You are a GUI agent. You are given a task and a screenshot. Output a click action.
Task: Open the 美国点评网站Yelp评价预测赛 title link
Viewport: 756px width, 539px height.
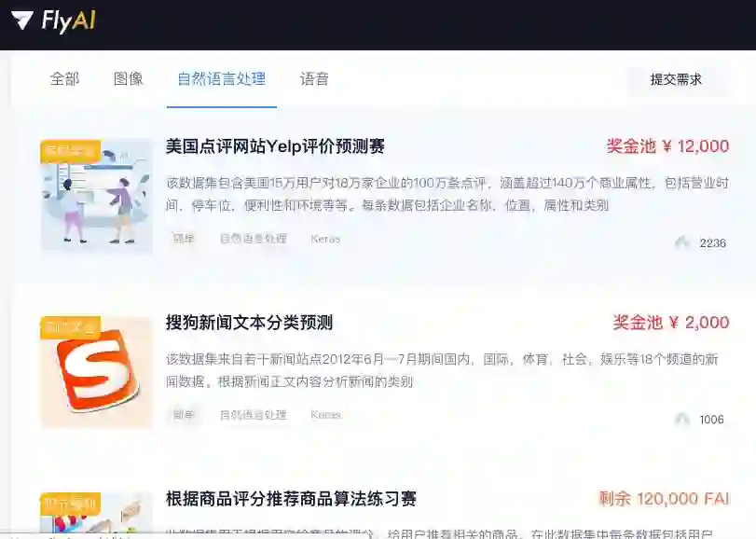point(275,146)
